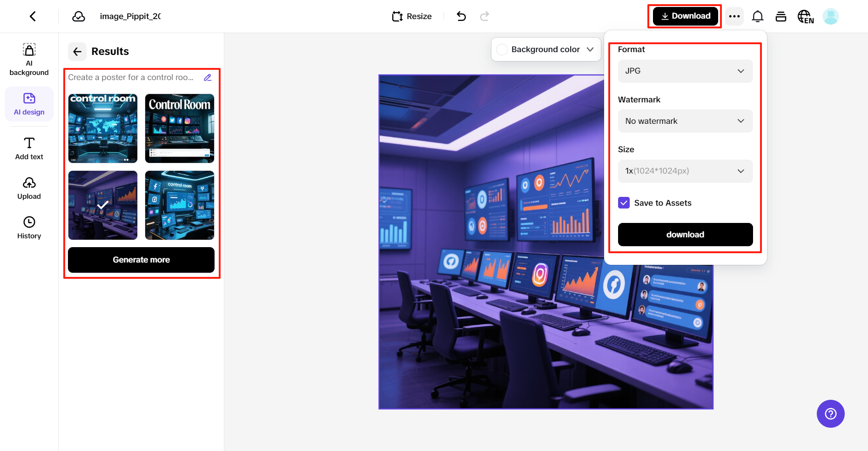Click the top Download button

coord(686,16)
